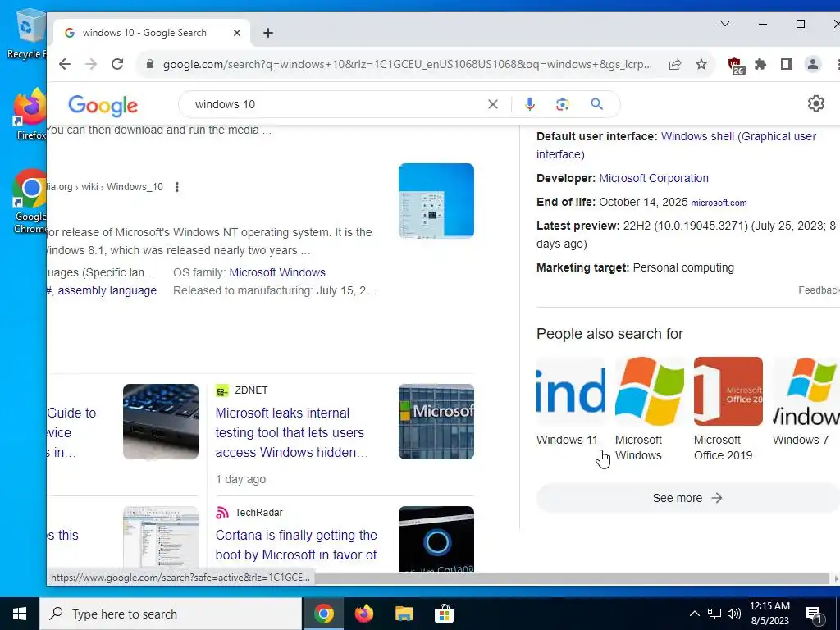Select the Windows 7 related search
This screenshot has height=630, width=840.
point(806,402)
